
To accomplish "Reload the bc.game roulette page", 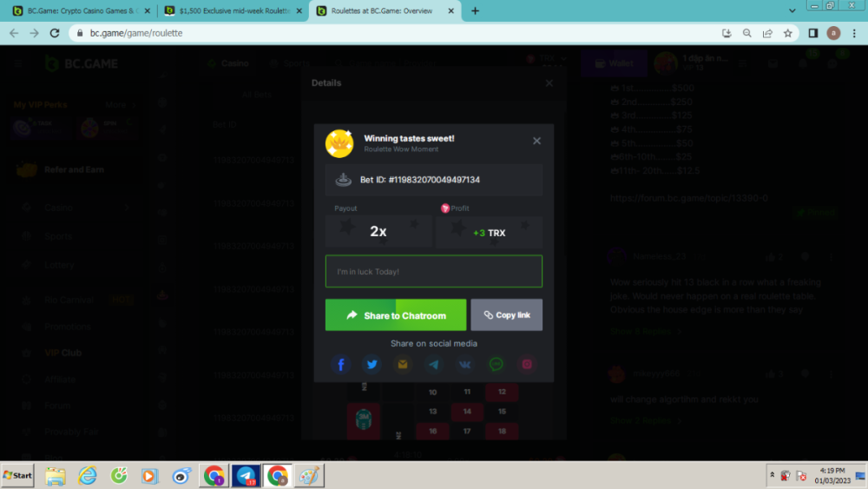I will pyautogui.click(x=55, y=33).
